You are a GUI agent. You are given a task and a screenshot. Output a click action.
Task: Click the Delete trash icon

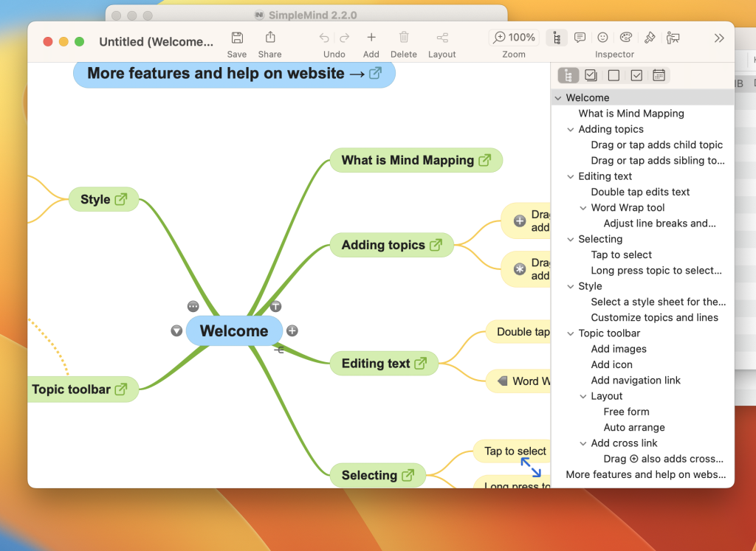(404, 37)
